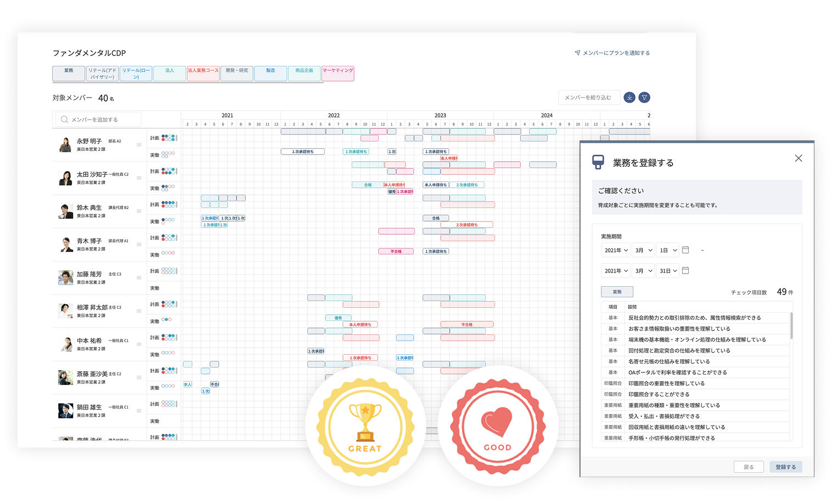Expand the start year 2021年 dropdown
832x504 pixels.
click(x=616, y=251)
